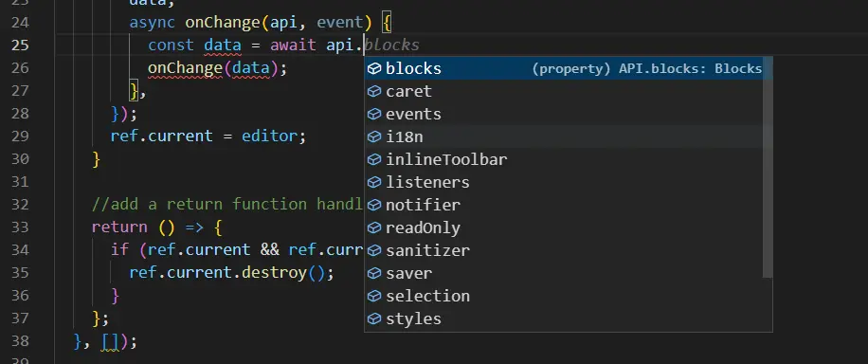Image resolution: width=868 pixels, height=364 pixels.
Task: Click the 'async' keyword on line 24
Action: 153,22
